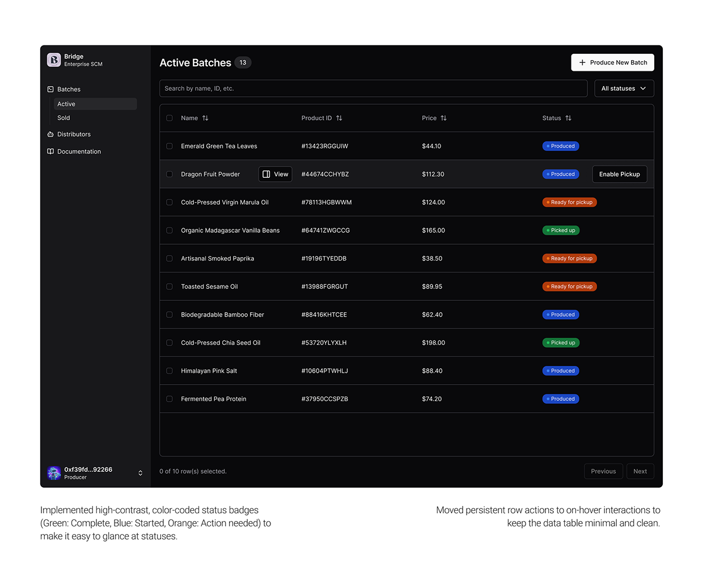Enable Pickup for Dragon Fruit Powder
703x588 pixels.
[619, 174]
